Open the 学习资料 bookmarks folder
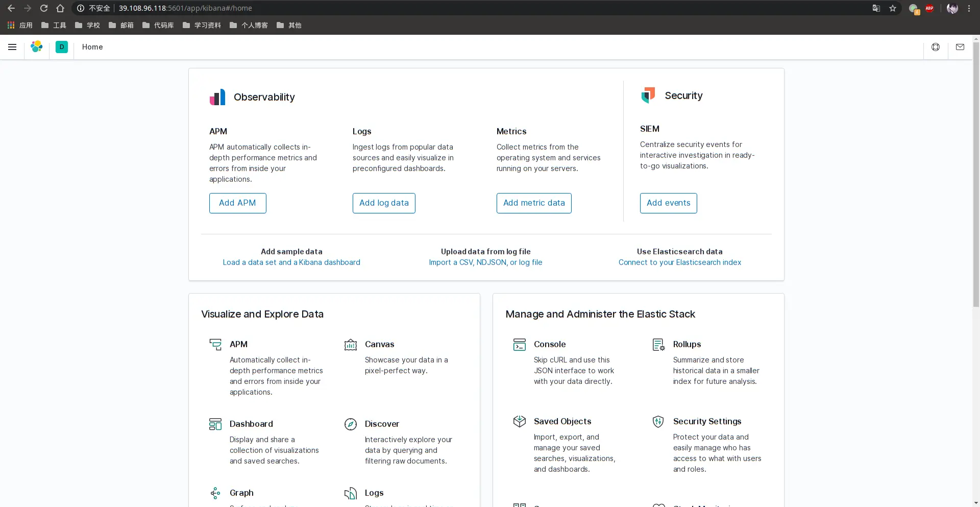Viewport: 980px width, 507px height. pyautogui.click(x=202, y=25)
